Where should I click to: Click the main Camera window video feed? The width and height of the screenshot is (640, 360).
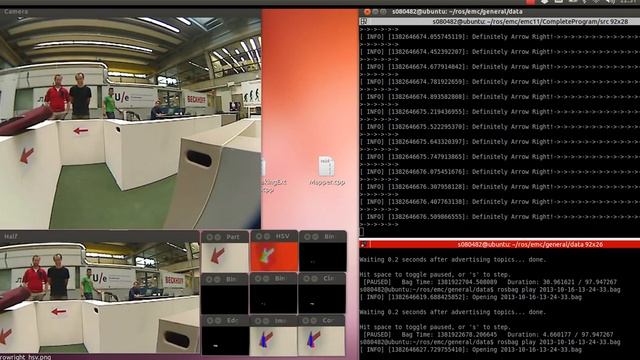[x=131, y=122]
